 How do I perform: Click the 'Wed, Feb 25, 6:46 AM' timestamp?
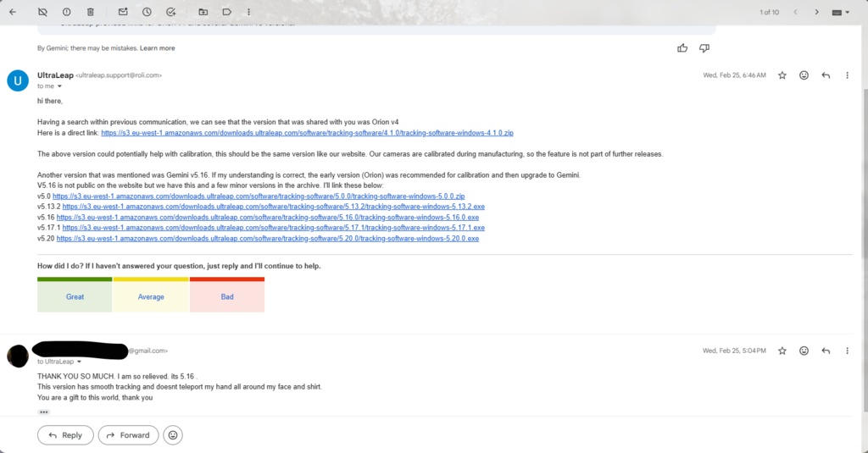click(735, 75)
